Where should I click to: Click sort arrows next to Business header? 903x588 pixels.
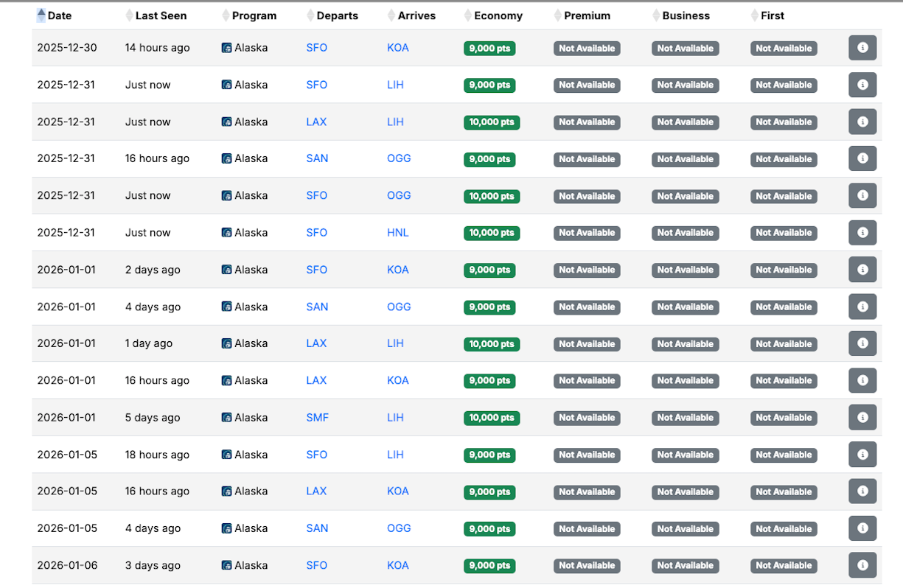[656, 15]
